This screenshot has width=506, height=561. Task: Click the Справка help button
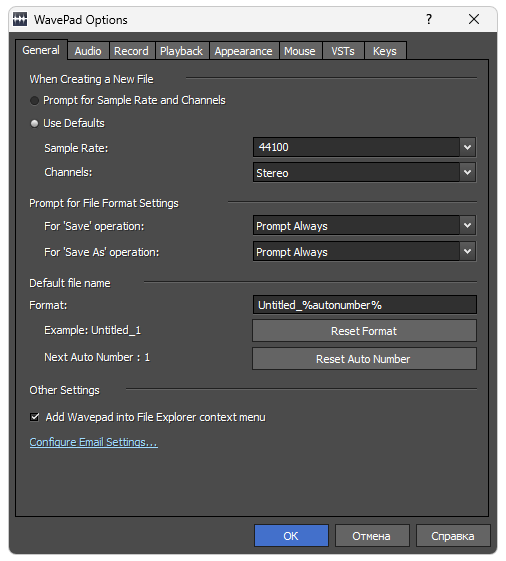[x=453, y=536]
